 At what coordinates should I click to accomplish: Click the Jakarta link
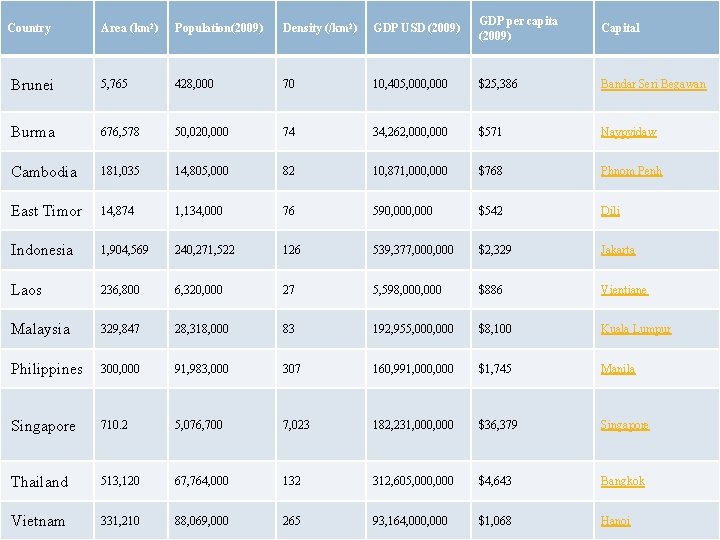point(617,250)
